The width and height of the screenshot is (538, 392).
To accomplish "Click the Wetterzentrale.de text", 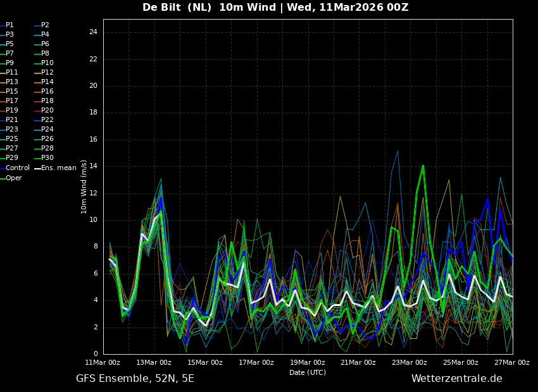I will click(x=456, y=379).
